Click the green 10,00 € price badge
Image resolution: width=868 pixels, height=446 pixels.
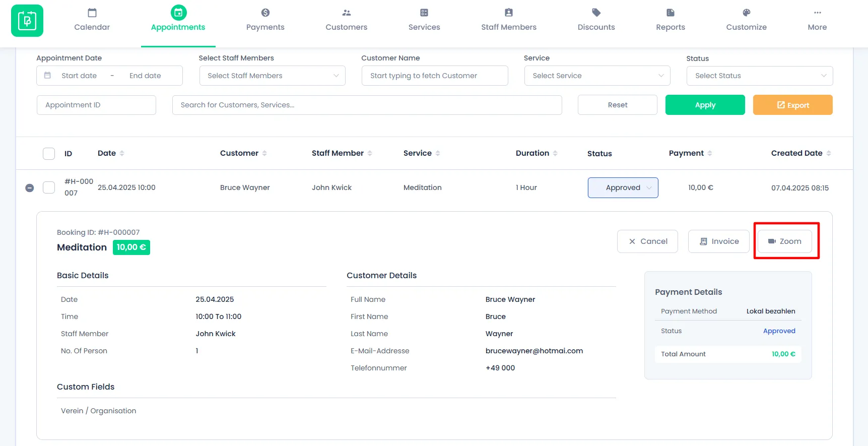click(131, 247)
